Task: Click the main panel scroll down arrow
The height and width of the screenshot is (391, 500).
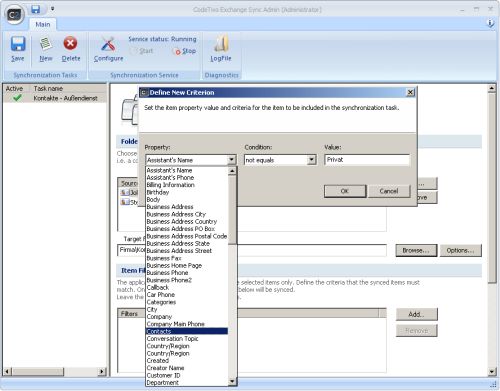Action: (x=492, y=372)
